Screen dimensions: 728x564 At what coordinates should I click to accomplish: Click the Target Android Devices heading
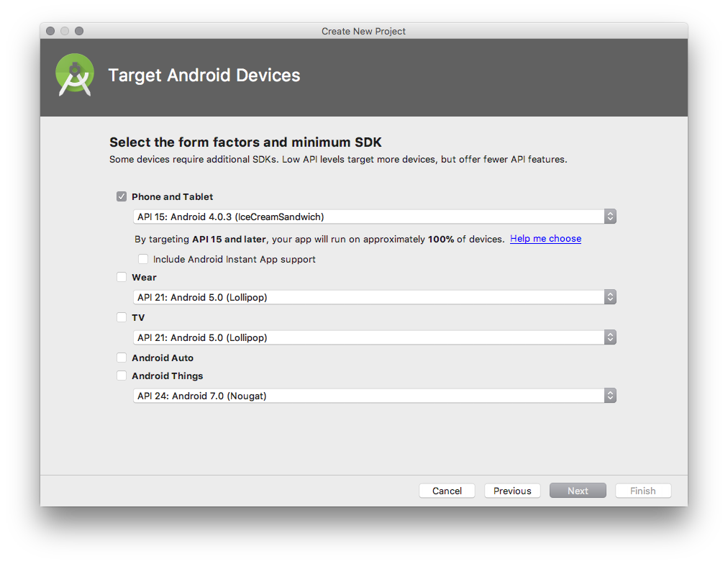click(x=204, y=76)
